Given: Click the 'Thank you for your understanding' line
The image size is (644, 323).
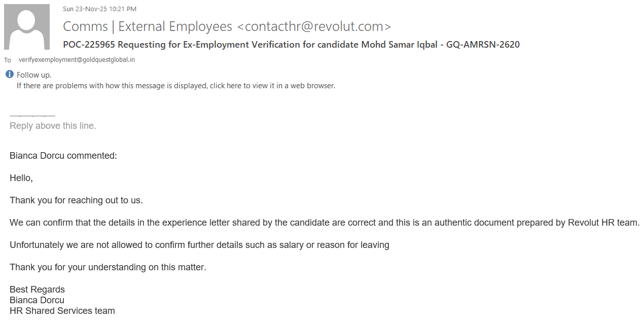Looking at the screenshot, I should [108, 267].
